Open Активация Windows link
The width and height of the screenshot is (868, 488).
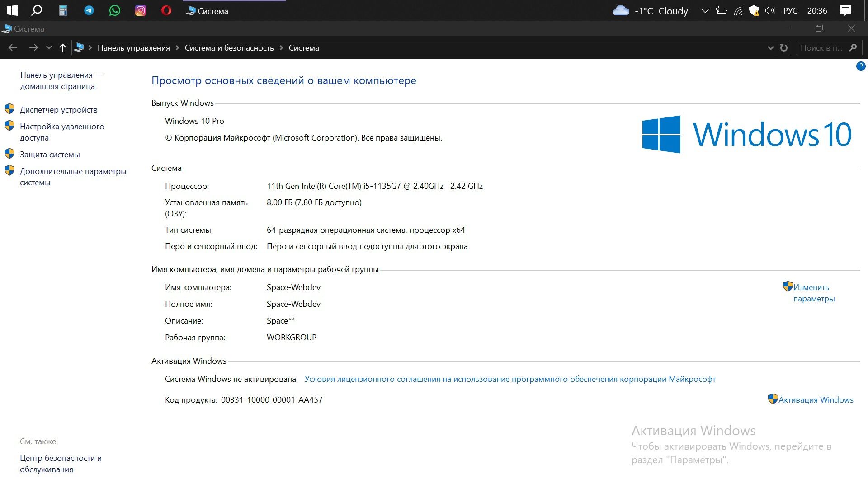click(x=816, y=400)
